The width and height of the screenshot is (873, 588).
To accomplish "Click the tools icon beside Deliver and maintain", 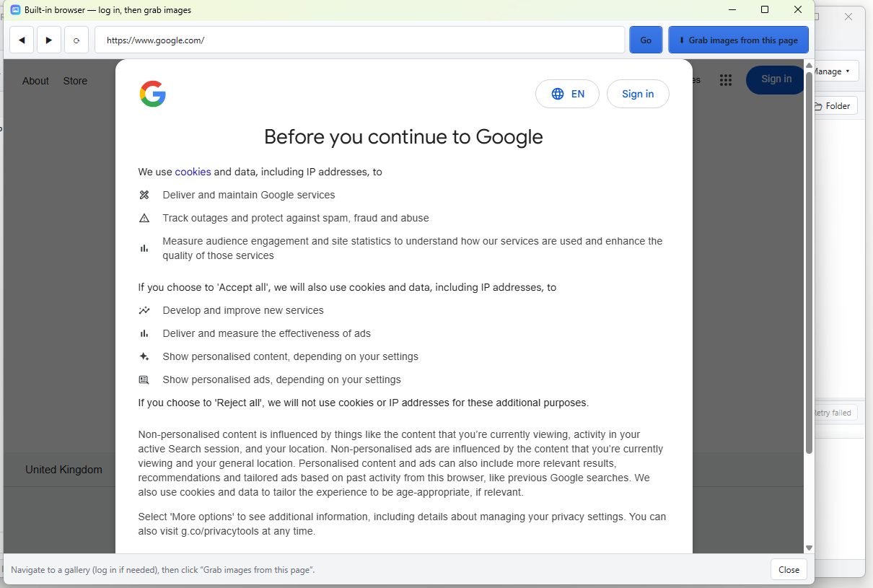I will tap(144, 195).
